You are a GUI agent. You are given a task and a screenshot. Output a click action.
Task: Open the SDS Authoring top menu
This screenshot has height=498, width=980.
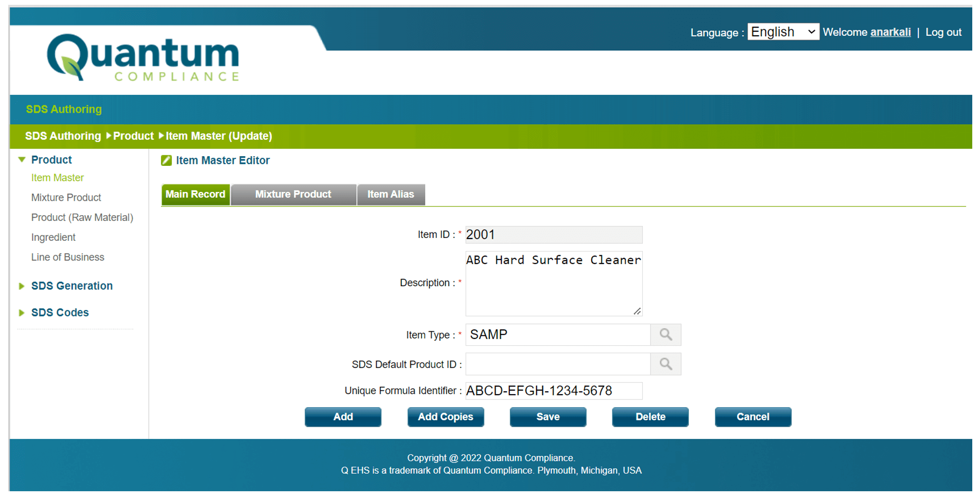click(x=64, y=109)
